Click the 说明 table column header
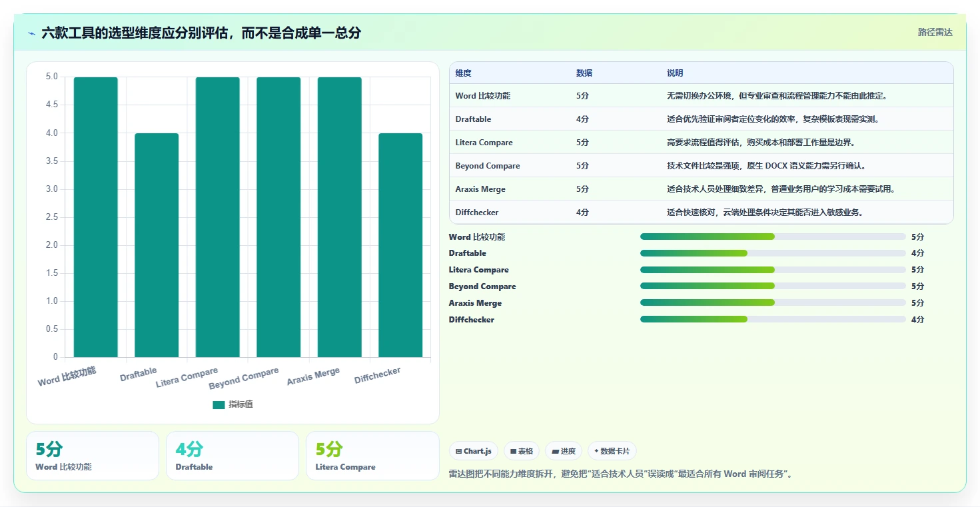Image resolution: width=980 pixels, height=507 pixels. [675, 73]
